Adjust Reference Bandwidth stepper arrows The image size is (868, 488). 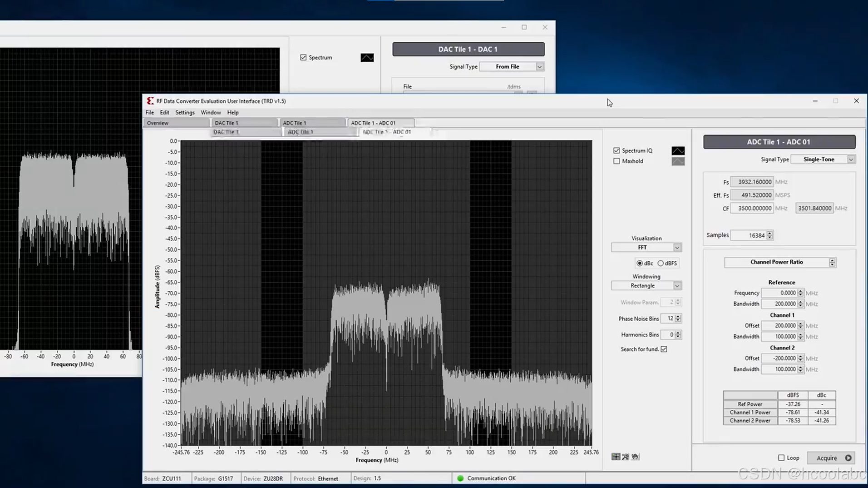click(800, 304)
